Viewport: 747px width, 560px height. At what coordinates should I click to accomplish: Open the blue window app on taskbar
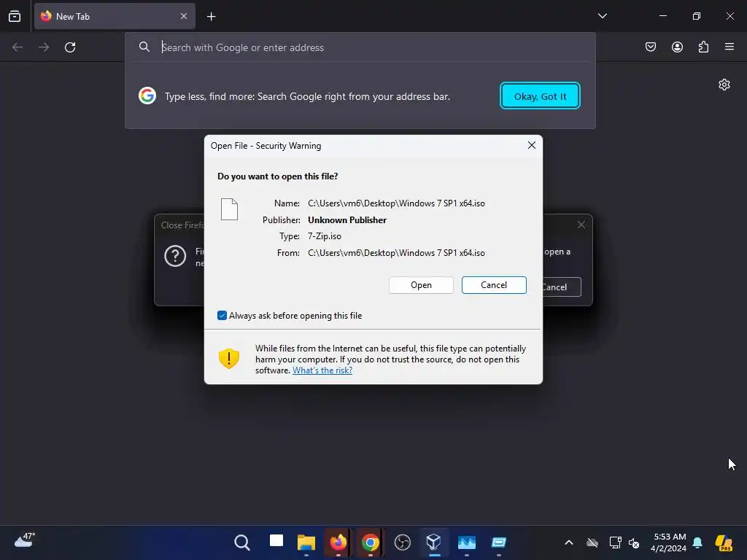click(499, 542)
